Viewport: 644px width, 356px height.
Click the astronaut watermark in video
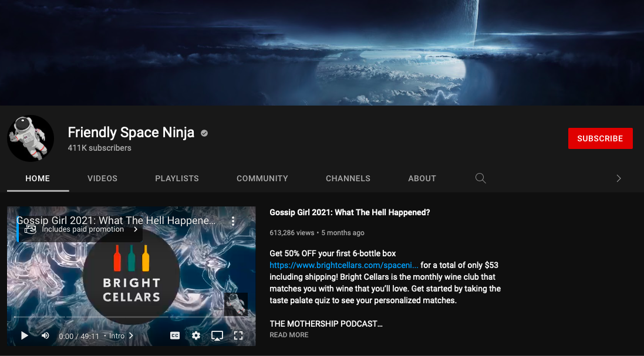click(236, 304)
